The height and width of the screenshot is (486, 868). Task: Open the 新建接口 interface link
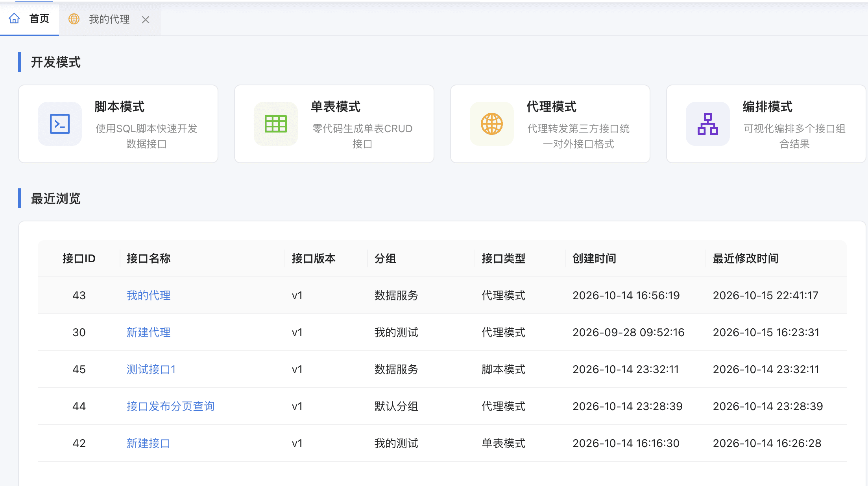click(x=149, y=443)
